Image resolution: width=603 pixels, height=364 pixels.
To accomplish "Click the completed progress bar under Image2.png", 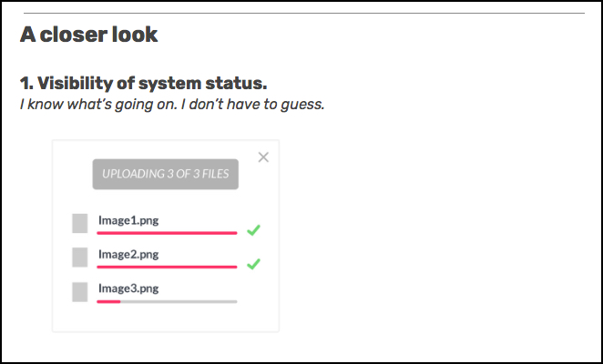I will pyautogui.click(x=167, y=267).
